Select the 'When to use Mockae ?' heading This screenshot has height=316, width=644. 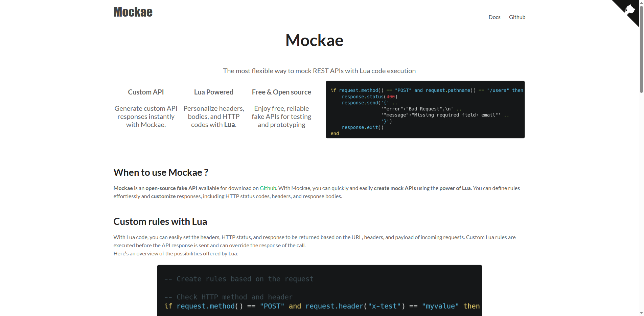pos(161,172)
